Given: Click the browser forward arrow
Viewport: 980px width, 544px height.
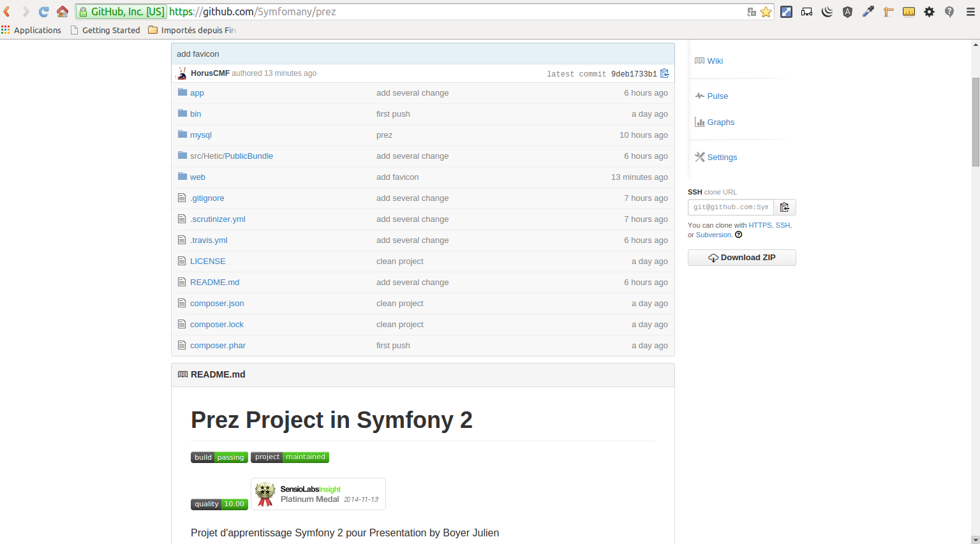Looking at the screenshot, I should (x=26, y=11).
